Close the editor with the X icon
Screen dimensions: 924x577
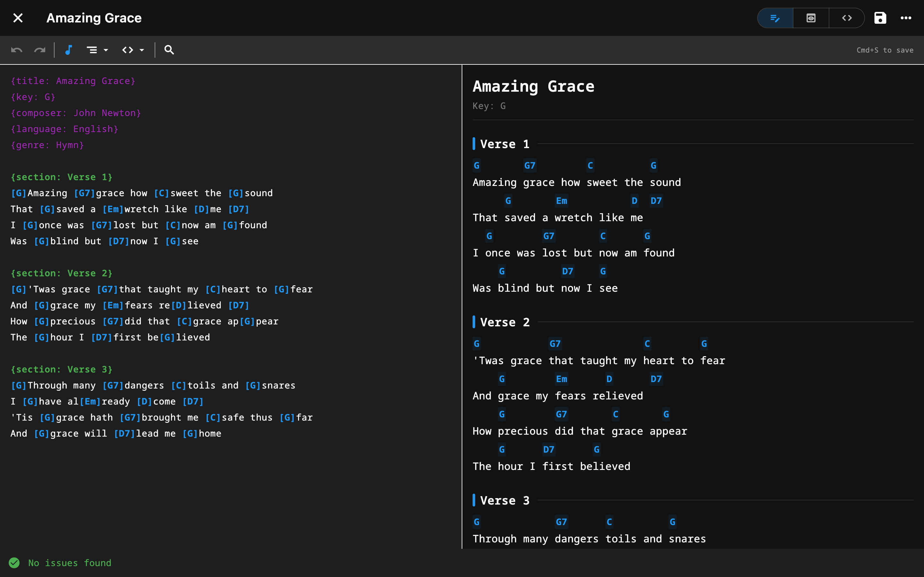click(x=18, y=18)
